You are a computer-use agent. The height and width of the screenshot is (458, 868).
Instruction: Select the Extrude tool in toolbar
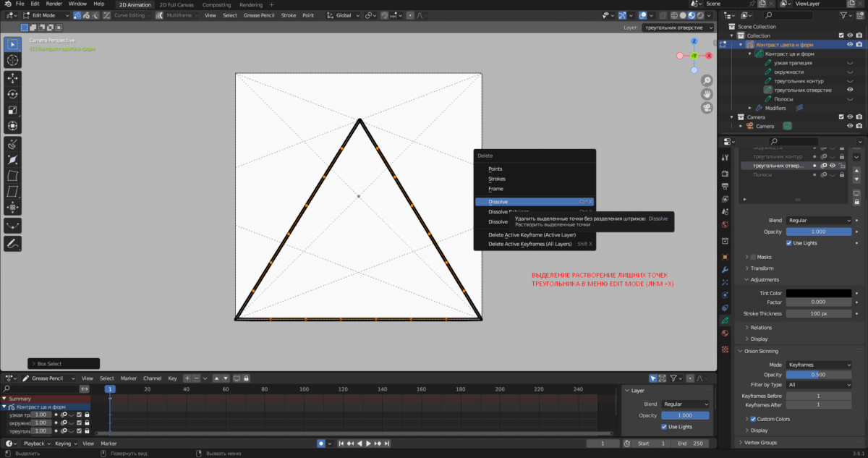pos(13,144)
